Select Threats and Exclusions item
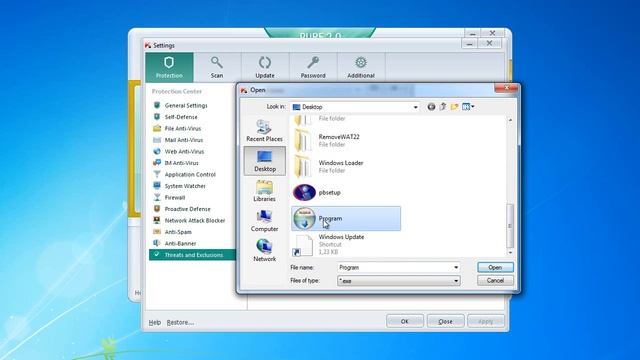Image resolution: width=640 pixels, height=360 pixels. coord(192,255)
